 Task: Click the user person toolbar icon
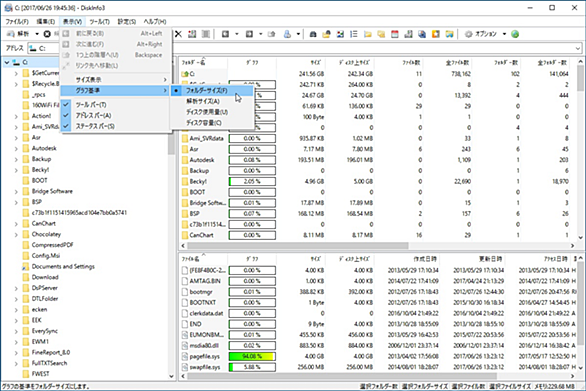click(287, 34)
